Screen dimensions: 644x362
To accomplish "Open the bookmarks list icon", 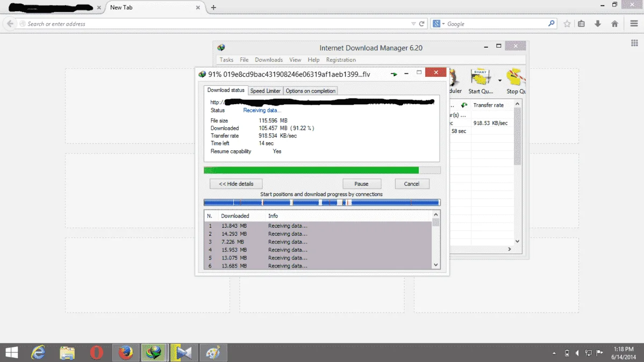I will (581, 24).
